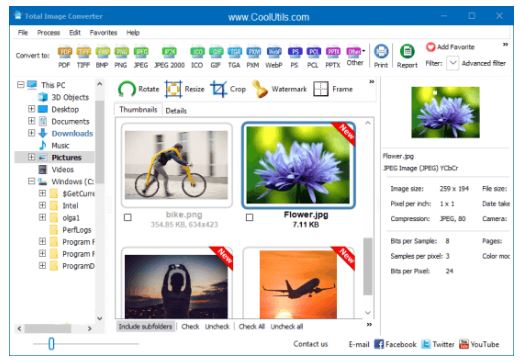
Task: Click the Uncheck button
Action: (x=217, y=326)
